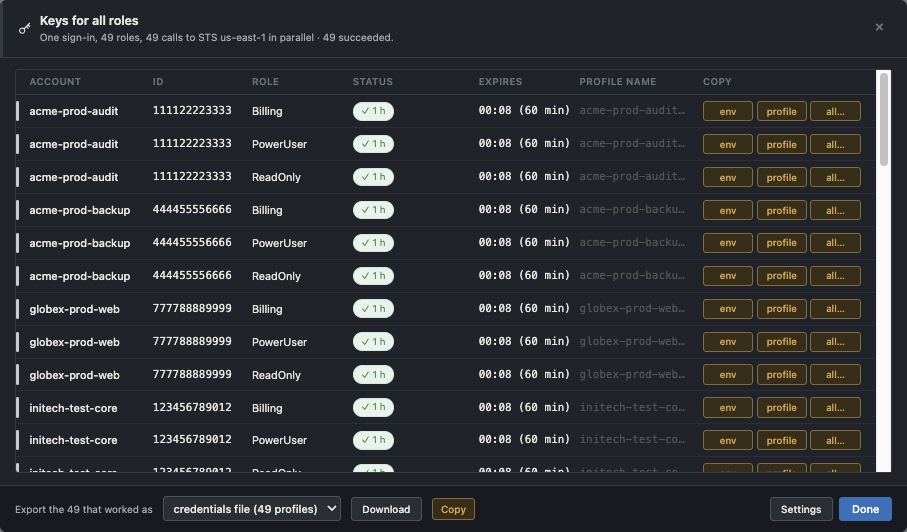907x532 pixels.
Task: Click expiry time in globex-prod-web PowerUser row
Action: tap(524, 341)
